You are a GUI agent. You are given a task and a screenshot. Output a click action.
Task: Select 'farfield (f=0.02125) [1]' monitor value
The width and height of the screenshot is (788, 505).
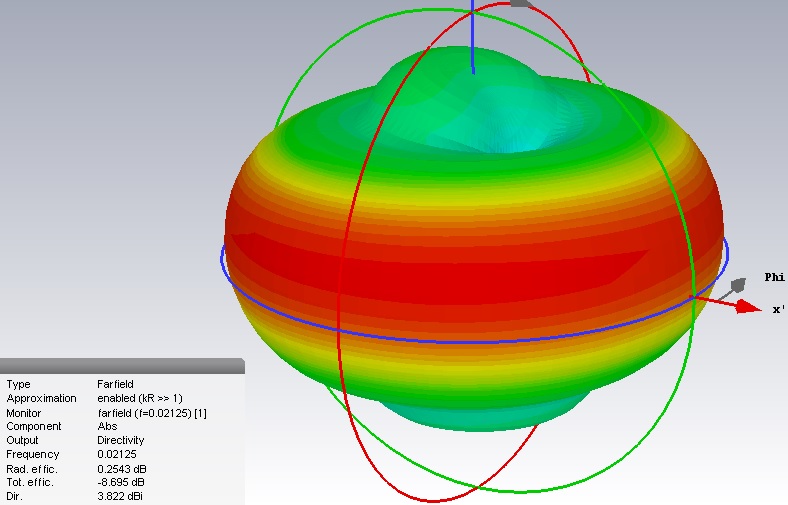pos(152,413)
